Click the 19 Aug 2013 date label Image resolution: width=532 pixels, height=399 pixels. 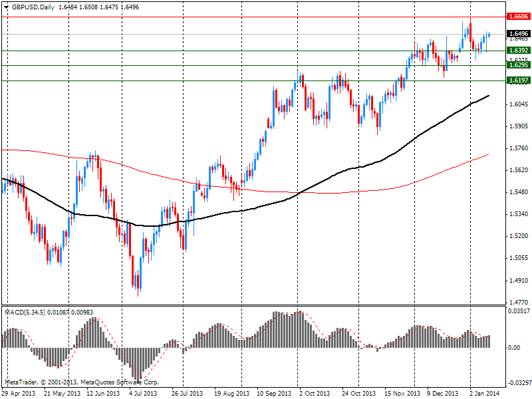232,394
